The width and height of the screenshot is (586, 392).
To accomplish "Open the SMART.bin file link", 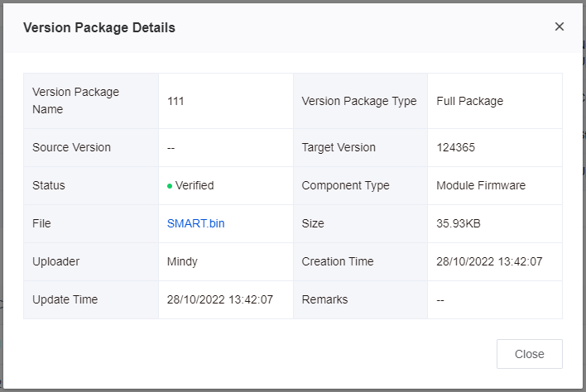I will click(x=195, y=223).
